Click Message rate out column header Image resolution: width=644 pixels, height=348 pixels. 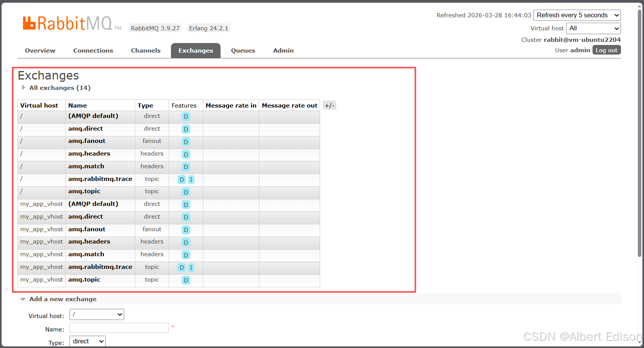[290, 105]
